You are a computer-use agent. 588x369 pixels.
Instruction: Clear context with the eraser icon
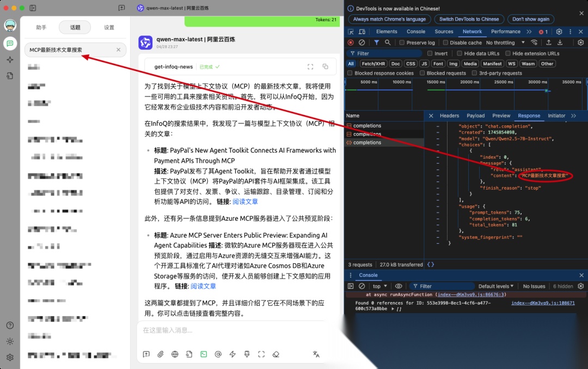[276, 354]
